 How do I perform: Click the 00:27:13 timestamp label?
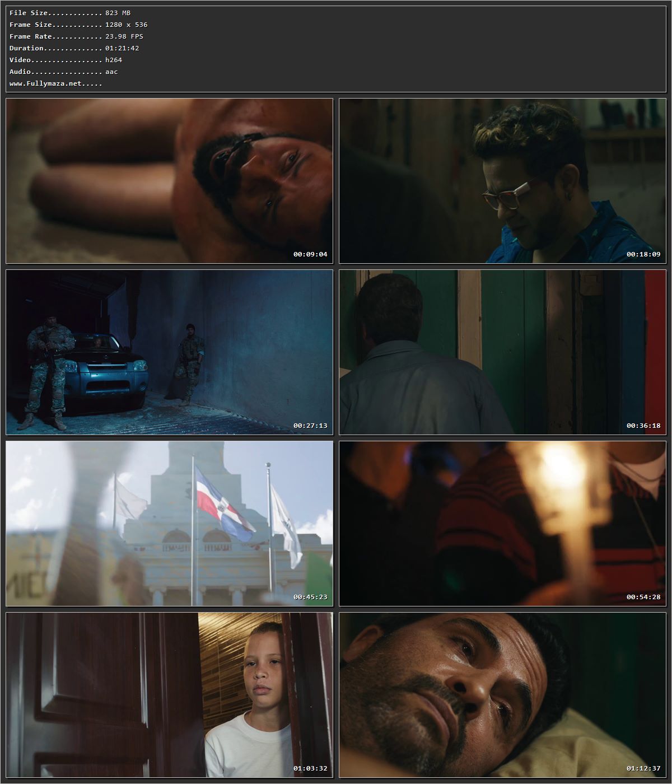[310, 426]
